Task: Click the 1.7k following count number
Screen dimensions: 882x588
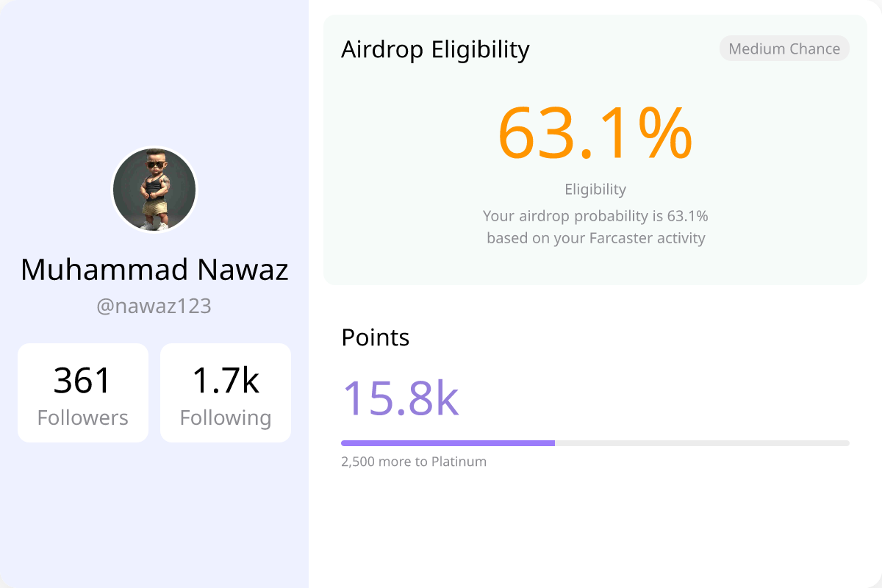Action: pos(226,381)
